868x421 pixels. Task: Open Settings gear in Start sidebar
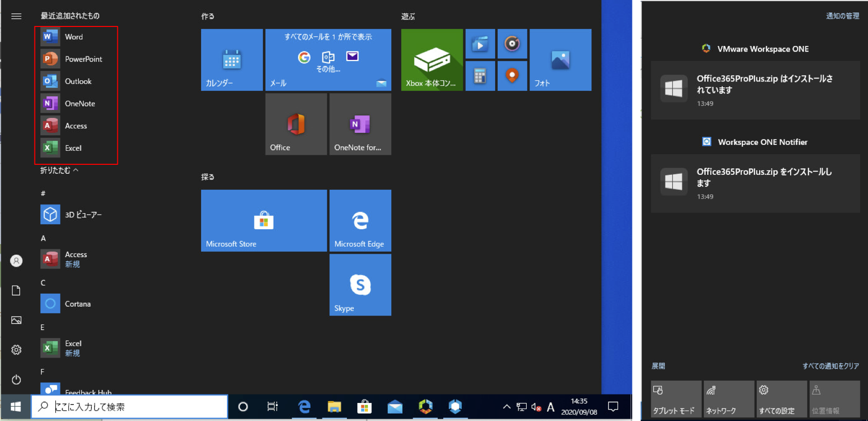pos(16,350)
